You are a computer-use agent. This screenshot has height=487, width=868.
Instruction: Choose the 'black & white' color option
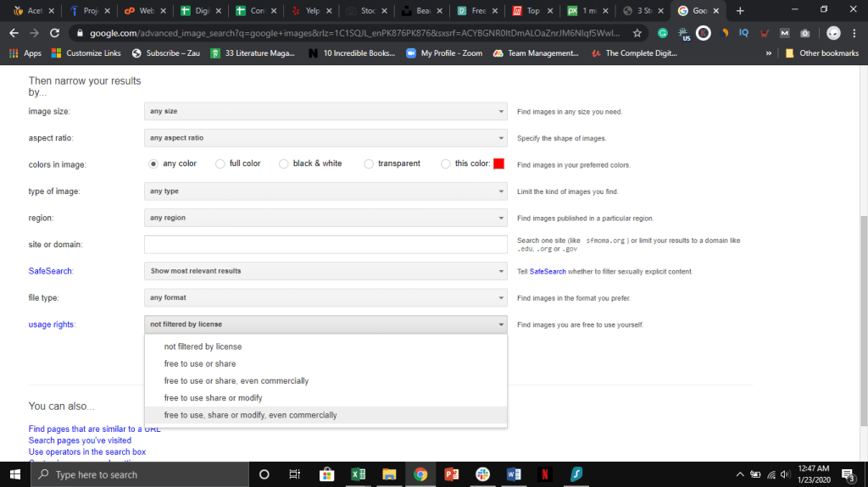[x=284, y=163]
